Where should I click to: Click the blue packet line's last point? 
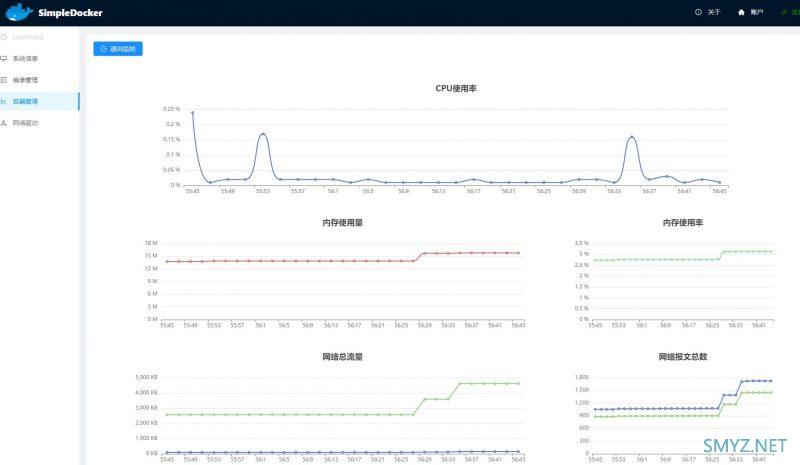pyautogui.click(x=770, y=381)
